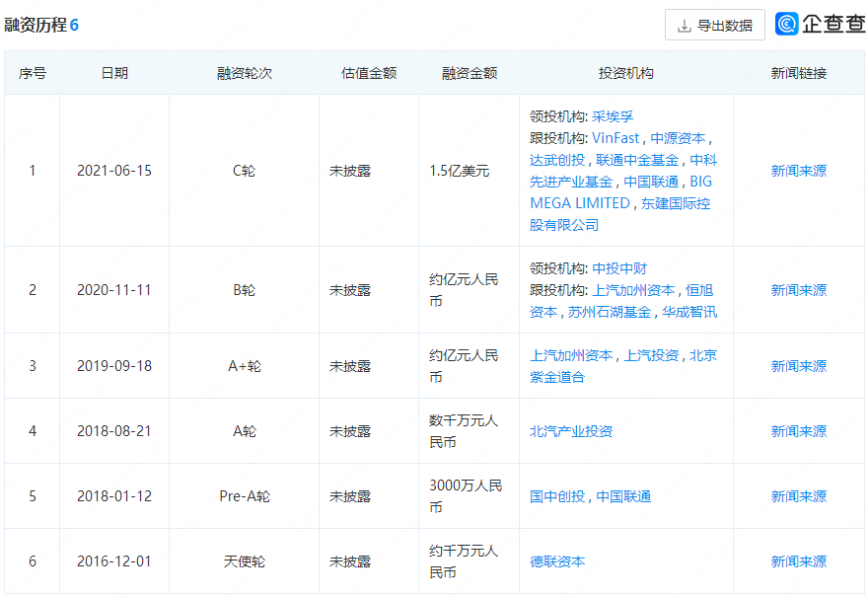This screenshot has width=868, height=597.
Task: Open the 苏州石湖基金 investor link
Action: point(609,313)
